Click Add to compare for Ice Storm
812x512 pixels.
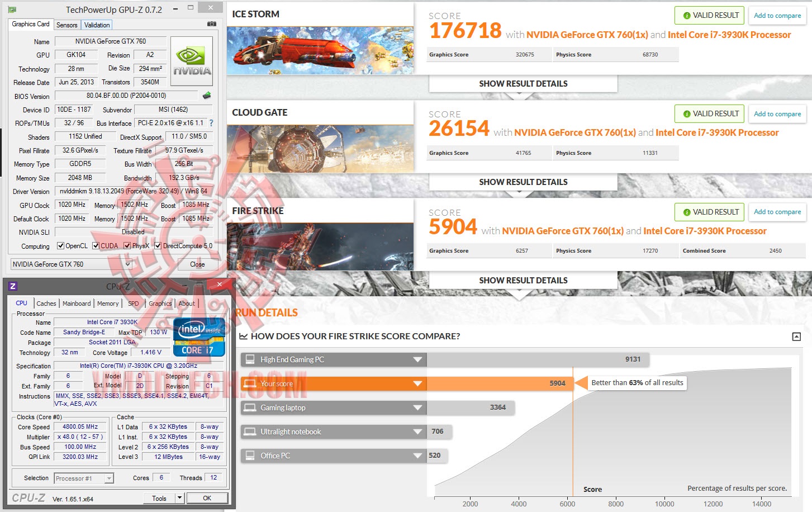pyautogui.click(x=777, y=16)
